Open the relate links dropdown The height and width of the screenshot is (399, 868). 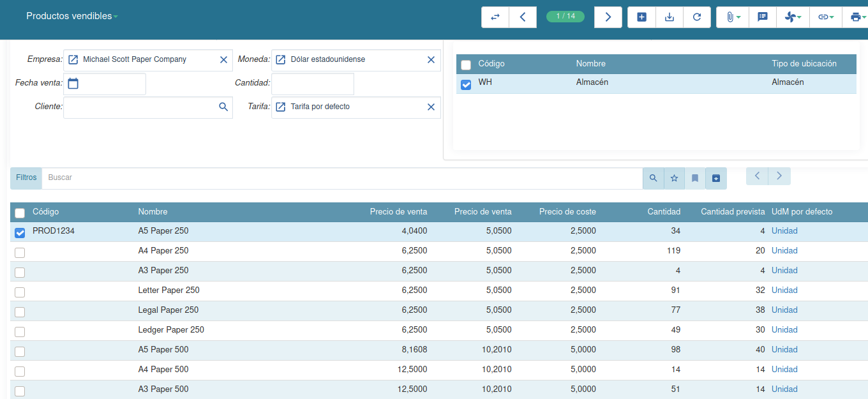825,17
